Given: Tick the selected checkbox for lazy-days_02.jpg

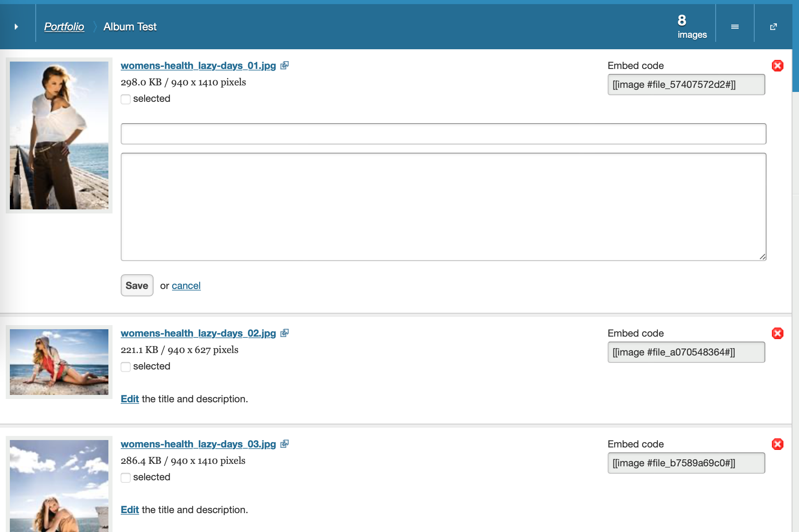Looking at the screenshot, I should tap(126, 367).
